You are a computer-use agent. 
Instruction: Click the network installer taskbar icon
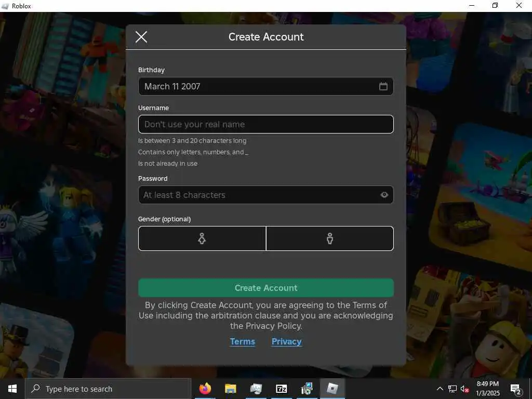pyautogui.click(x=307, y=389)
